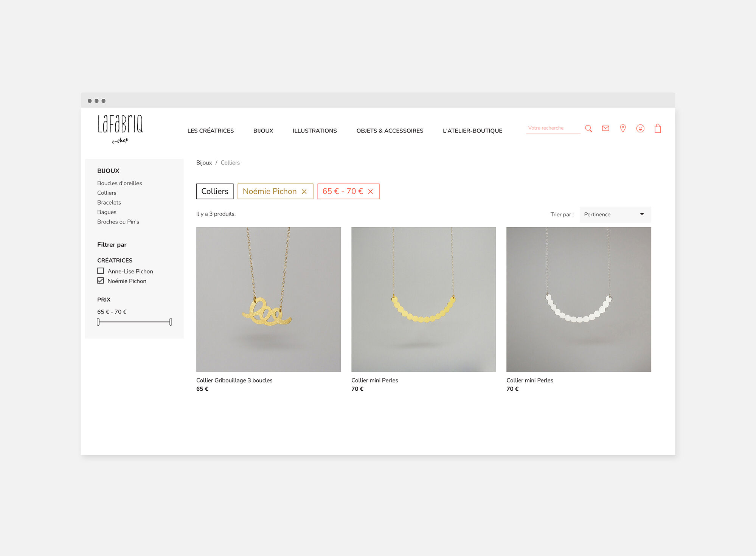Viewport: 756px width, 556px height.
Task: Open the account smiley icon
Action: [x=640, y=129]
